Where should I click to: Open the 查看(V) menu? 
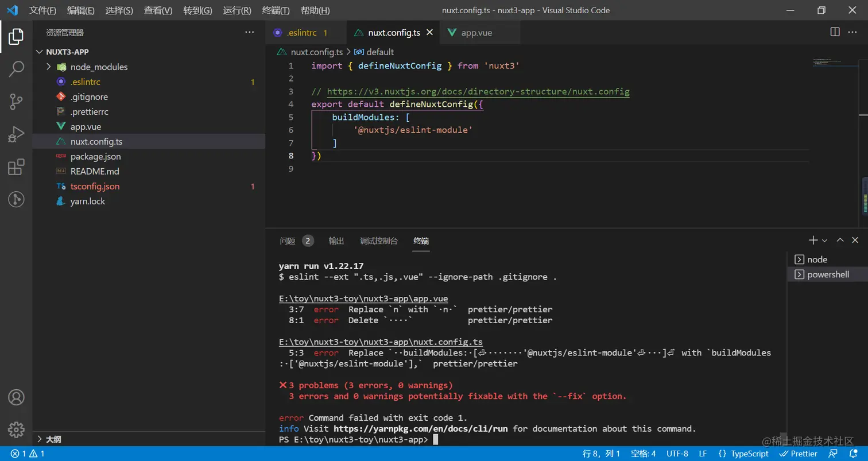[158, 10]
